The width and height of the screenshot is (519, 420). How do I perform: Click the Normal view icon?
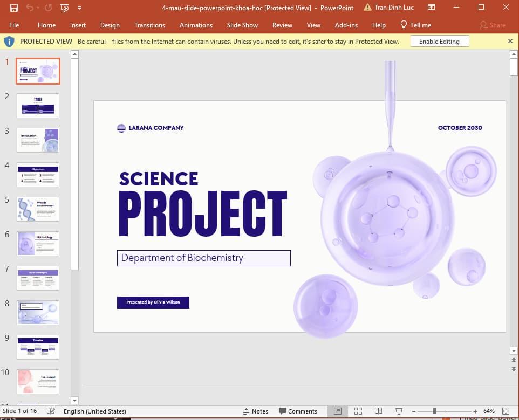[338, 411]
